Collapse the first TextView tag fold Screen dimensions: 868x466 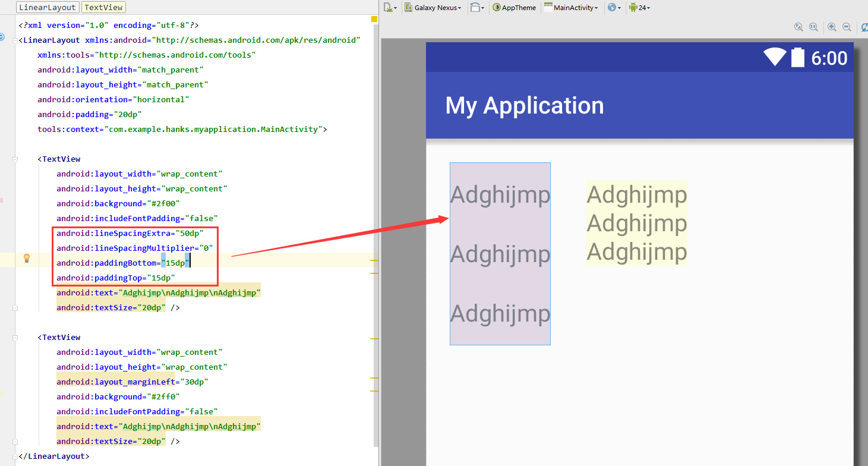[15, 159]
